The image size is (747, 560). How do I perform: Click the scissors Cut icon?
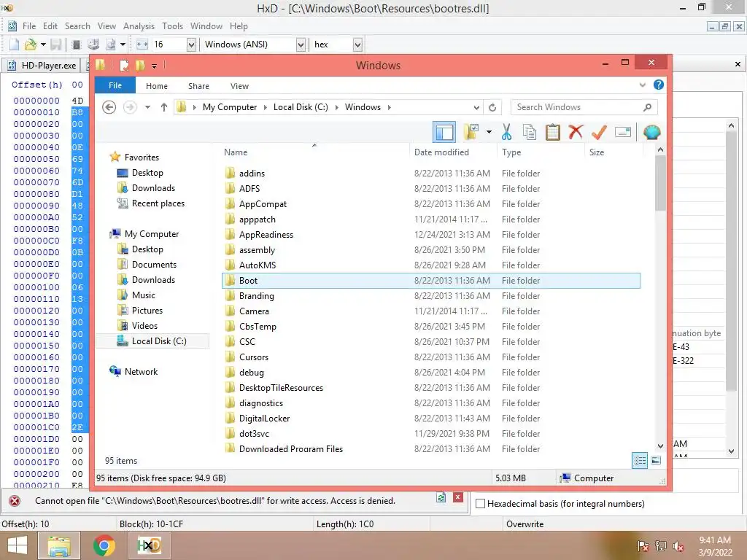506,132
